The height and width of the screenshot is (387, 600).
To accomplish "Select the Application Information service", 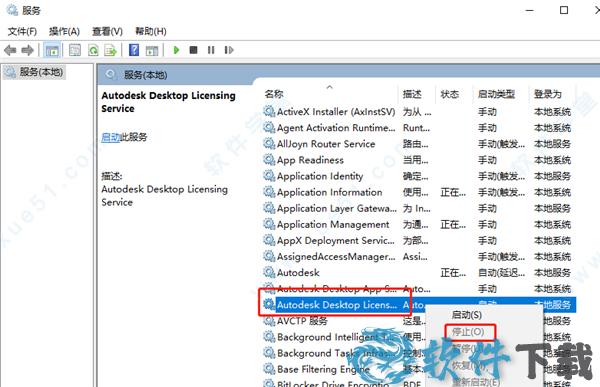I will coord(418,192).
